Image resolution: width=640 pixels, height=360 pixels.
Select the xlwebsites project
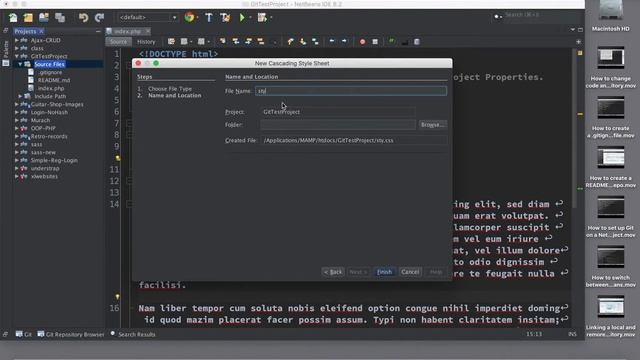pyautogui.click(x=44, y=176)
